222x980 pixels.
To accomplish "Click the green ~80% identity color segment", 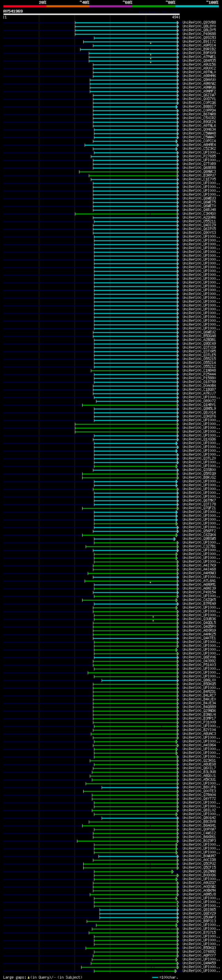I will coord(154,6).
